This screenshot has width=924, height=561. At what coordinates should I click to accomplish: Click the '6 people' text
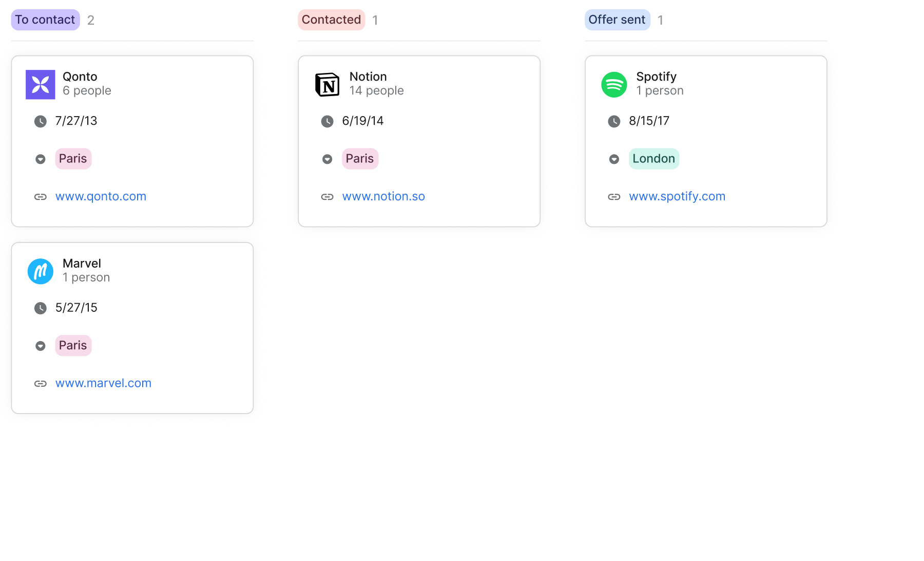point(87,90)
